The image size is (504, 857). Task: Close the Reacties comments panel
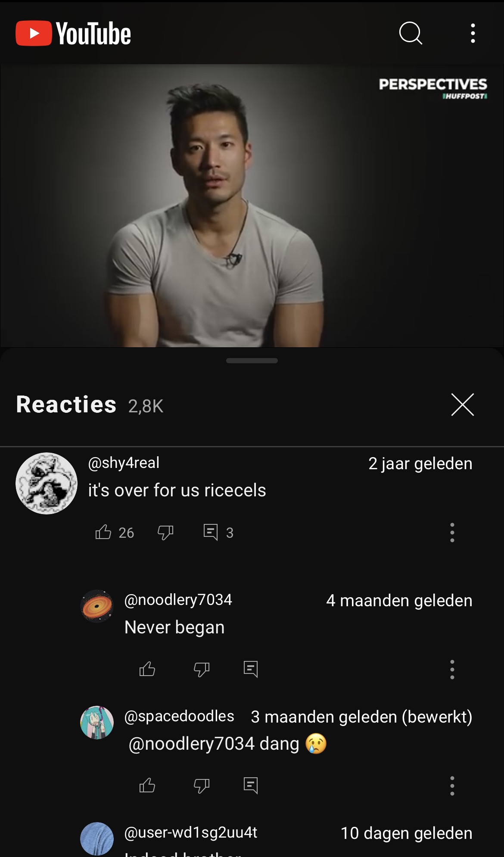pos(462,405)
